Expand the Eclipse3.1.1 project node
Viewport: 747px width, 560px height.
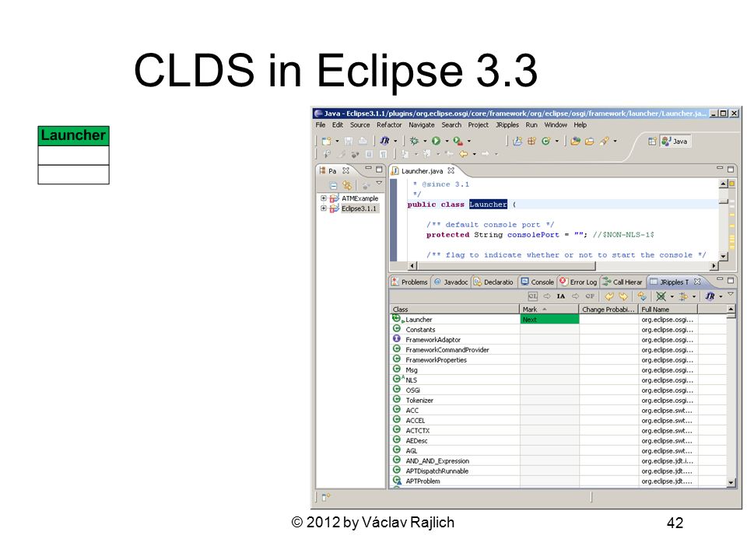click(x=324, y=208)
